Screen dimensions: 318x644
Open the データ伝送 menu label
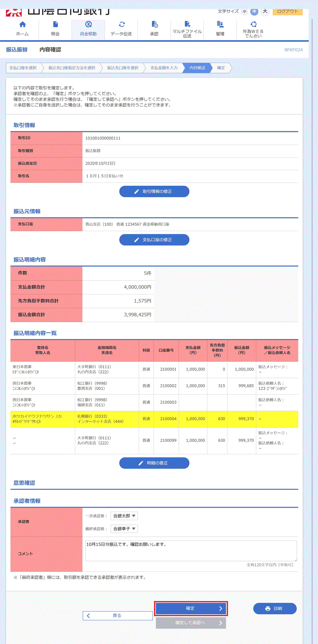[121, 34]
